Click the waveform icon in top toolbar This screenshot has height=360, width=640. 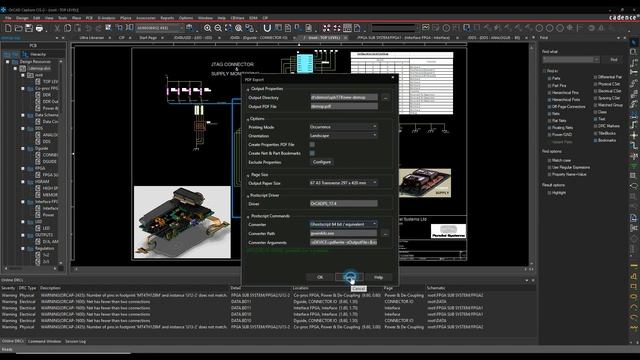[426, 28]
